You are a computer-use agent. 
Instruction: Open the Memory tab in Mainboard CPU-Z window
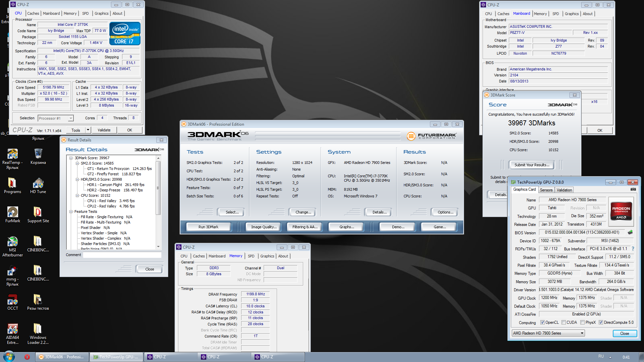pyautogui.click(x=540, y=14)
